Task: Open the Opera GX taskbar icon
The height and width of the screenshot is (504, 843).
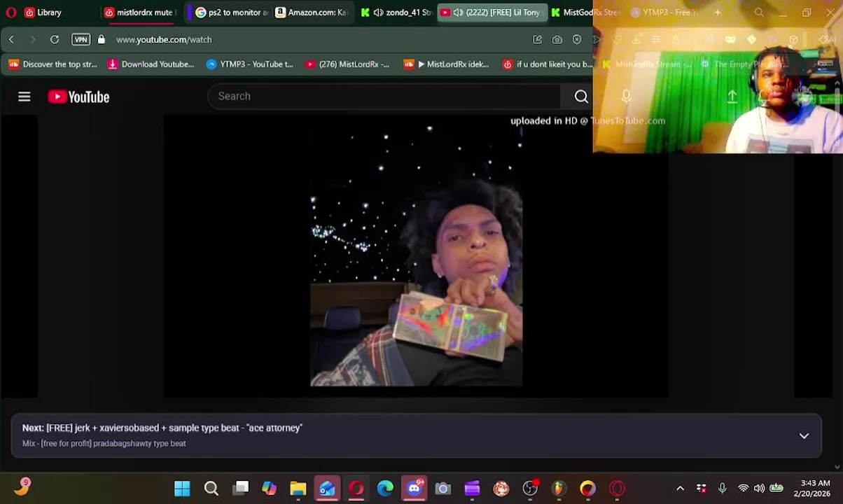Action: 356,489
